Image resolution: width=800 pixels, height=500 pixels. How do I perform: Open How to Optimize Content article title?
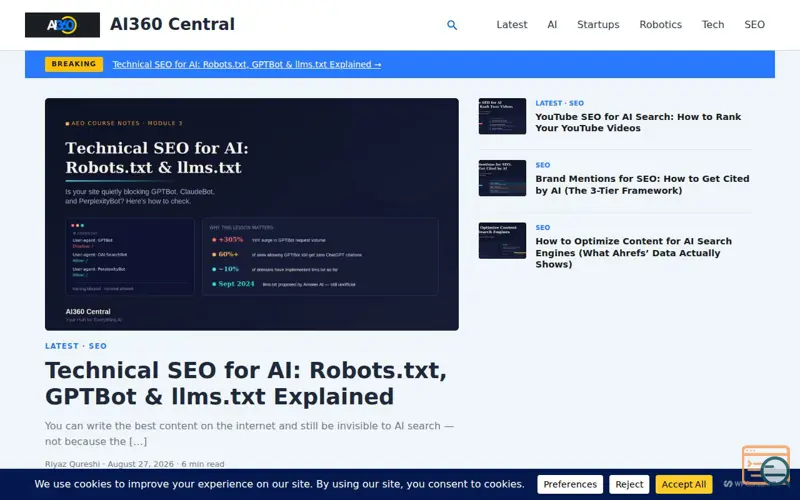pos(633,253)
